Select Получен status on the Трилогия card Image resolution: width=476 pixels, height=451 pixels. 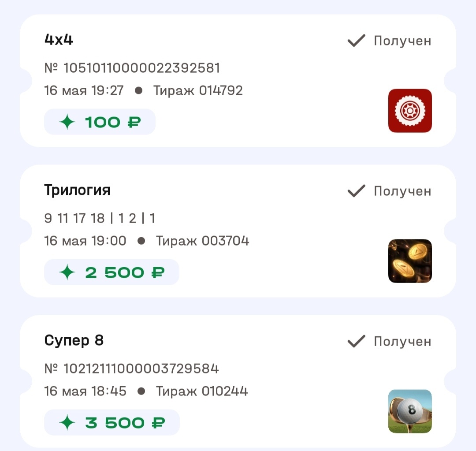pos(402,191)
